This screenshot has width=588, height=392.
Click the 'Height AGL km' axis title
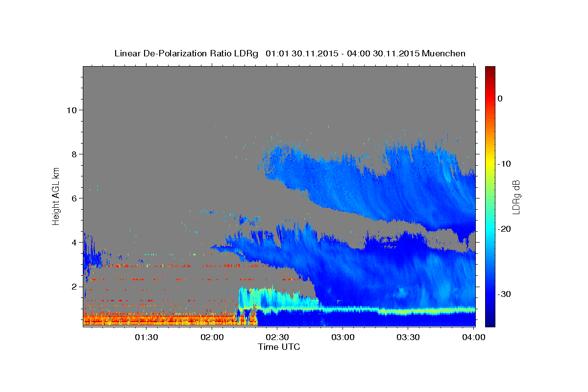[x=56, y=196]
